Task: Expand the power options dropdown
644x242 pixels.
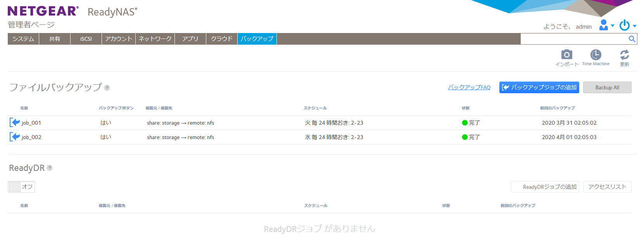Action: [627, 25]
